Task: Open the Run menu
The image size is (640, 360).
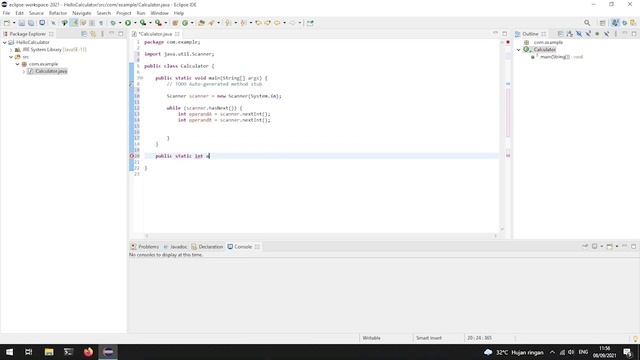Action: (x=141, y=13)
